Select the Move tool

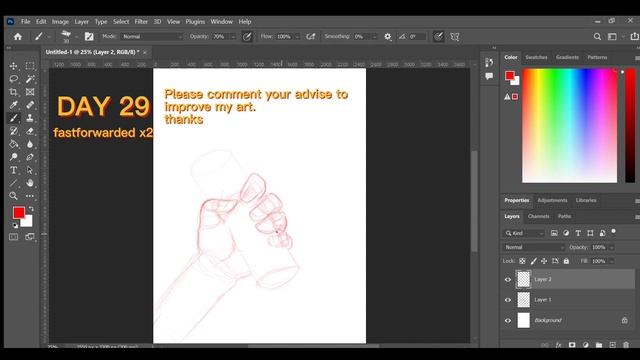(x=13, y=66)
